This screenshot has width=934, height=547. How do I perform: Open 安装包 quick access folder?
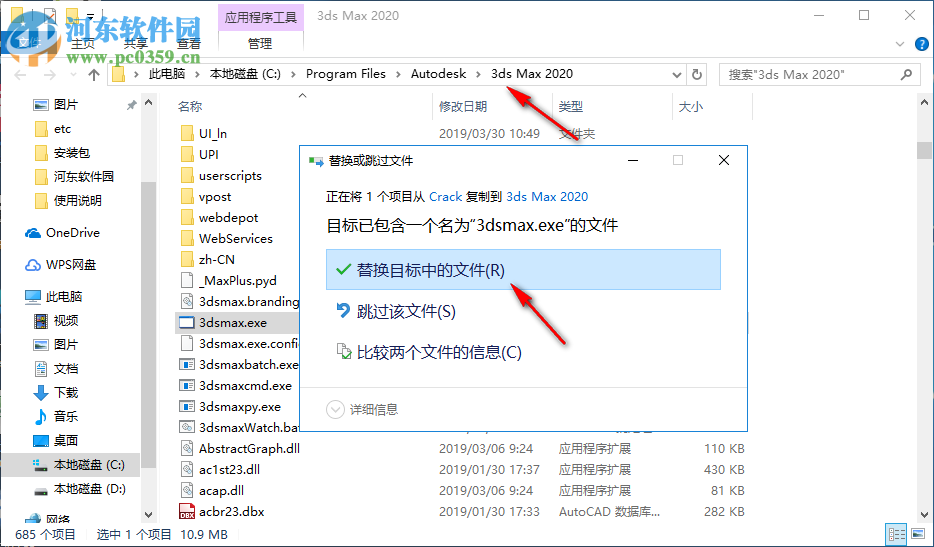[63, 153]
